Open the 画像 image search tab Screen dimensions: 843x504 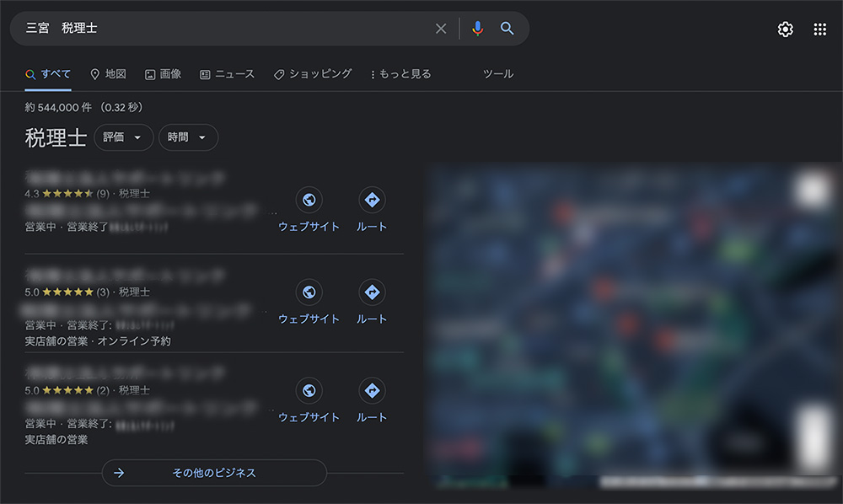pyautogui.click(x=163, y=74)
